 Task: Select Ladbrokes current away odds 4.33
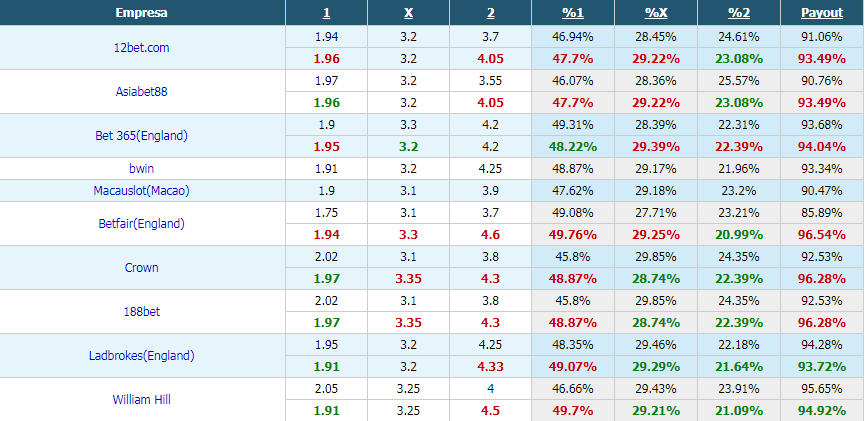490,367
